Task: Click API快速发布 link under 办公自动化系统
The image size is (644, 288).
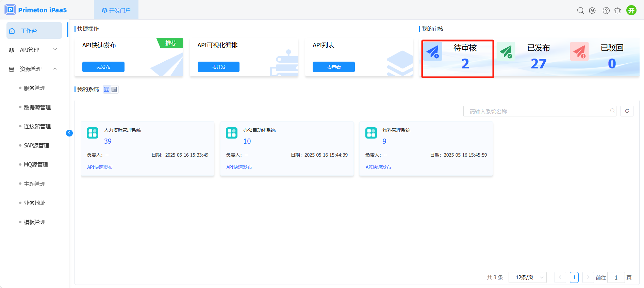Action: pyautogui.click(x=239, y=167)
